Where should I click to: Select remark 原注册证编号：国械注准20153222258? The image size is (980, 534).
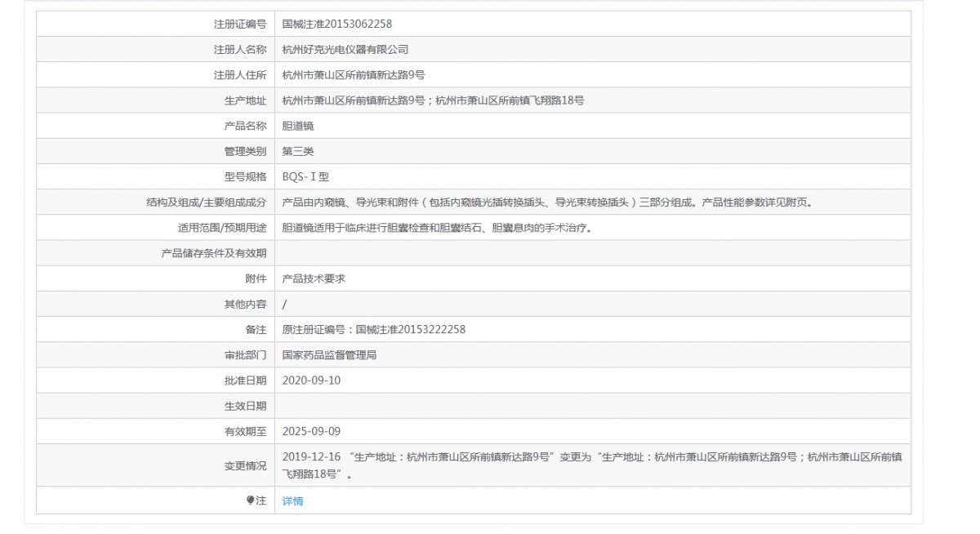pos(374,329)
